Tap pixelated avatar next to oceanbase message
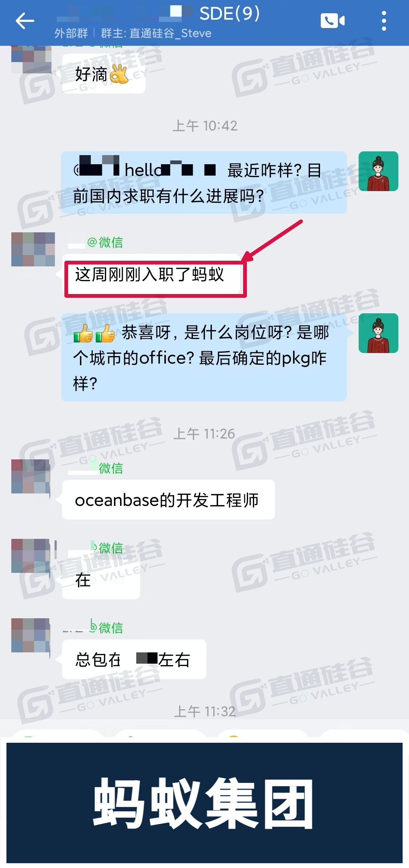The height and width of the screenshot is (868, 409). click(31, 476)
